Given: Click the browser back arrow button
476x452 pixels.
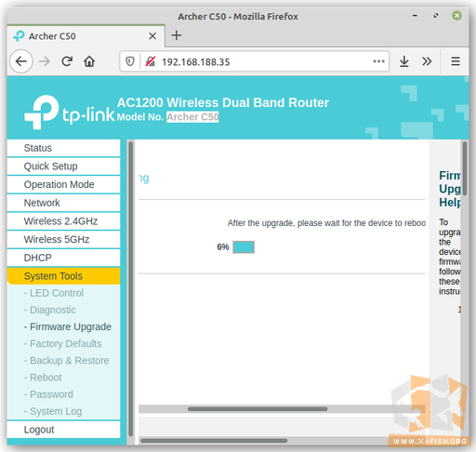Looking at the screenshot, I should (x=21, y=61).
